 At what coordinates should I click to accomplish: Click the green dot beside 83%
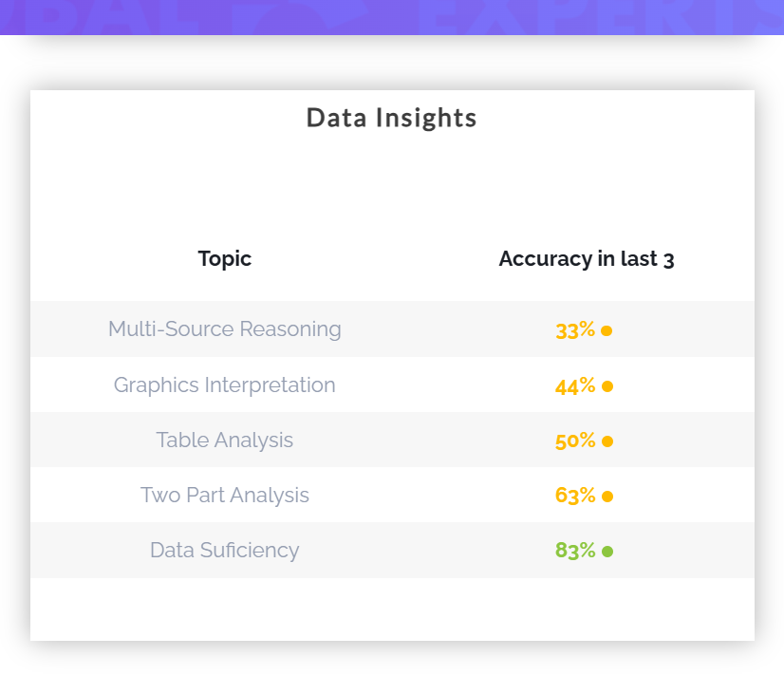tap(607, 552)
